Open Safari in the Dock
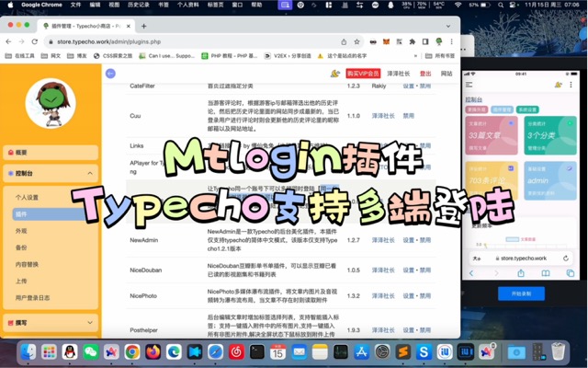This screenshot has width=588, height=368. 215,351
